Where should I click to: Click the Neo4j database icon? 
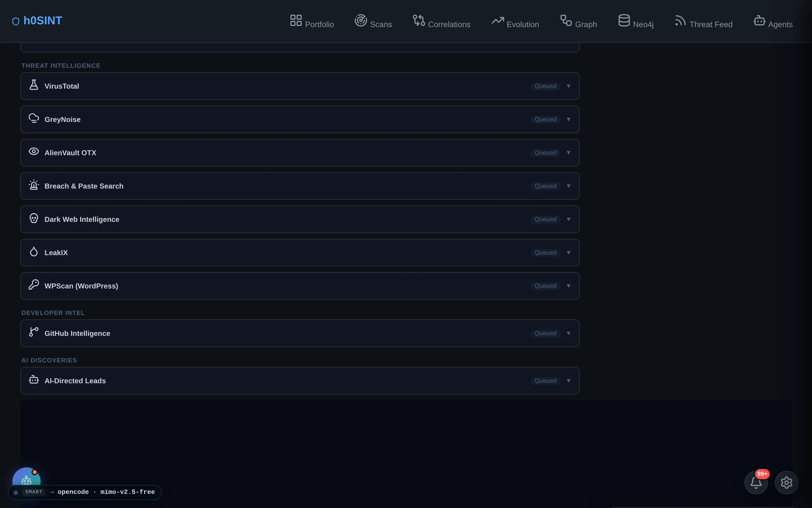click(x=624, y=20)
